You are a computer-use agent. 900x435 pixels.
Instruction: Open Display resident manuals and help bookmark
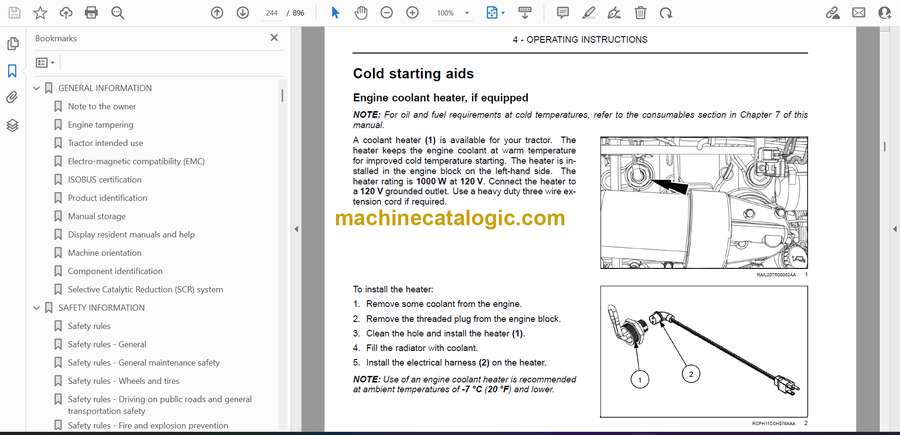click(x=131, y=235)
